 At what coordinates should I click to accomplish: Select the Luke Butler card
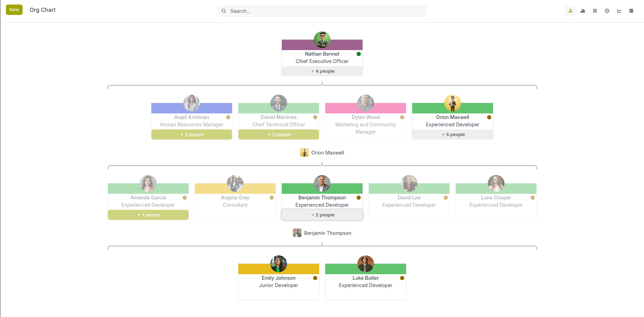click(365, 282)
